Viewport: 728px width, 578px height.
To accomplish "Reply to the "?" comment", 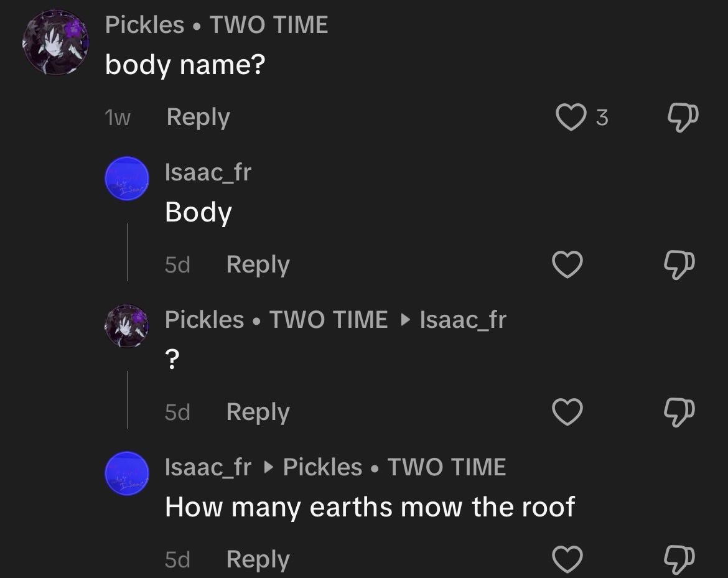I will coord(258,413).
